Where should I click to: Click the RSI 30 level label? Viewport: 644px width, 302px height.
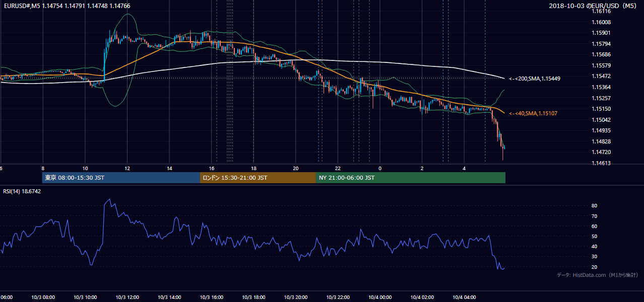tap(595, 257)
